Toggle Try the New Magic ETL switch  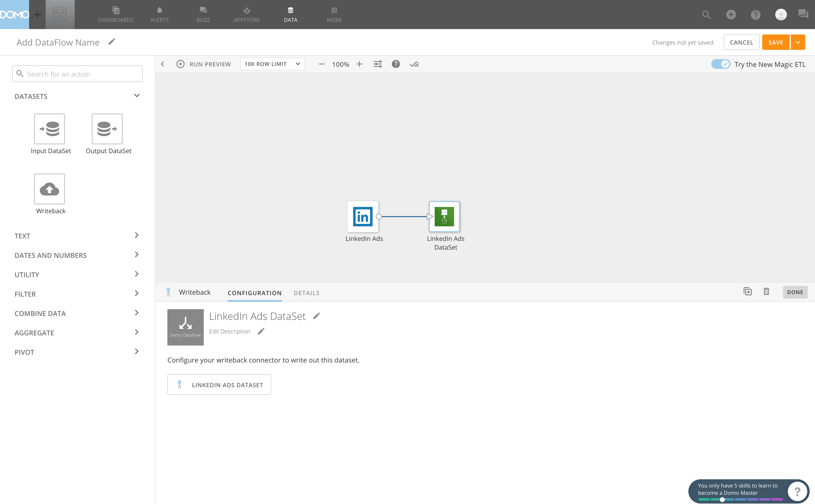[720, 64]
